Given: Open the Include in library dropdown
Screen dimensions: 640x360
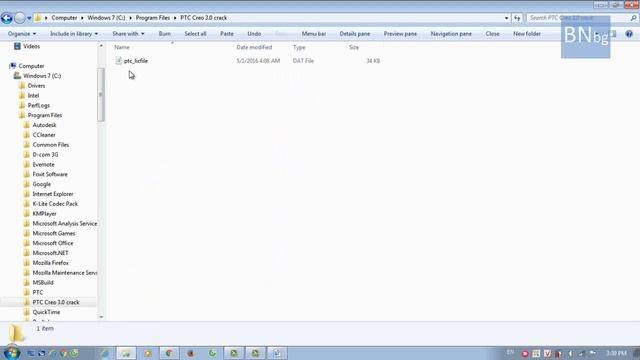Looking at the screenshot, I should click(x=74, y=34).
